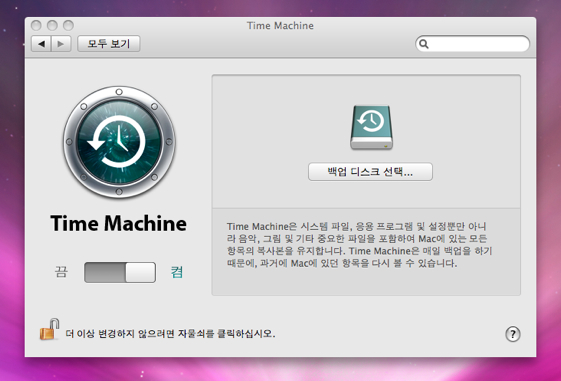Focus the preferences search field
Image resolution: width=561 pixels, height=381 pixels.
point(472,44)
